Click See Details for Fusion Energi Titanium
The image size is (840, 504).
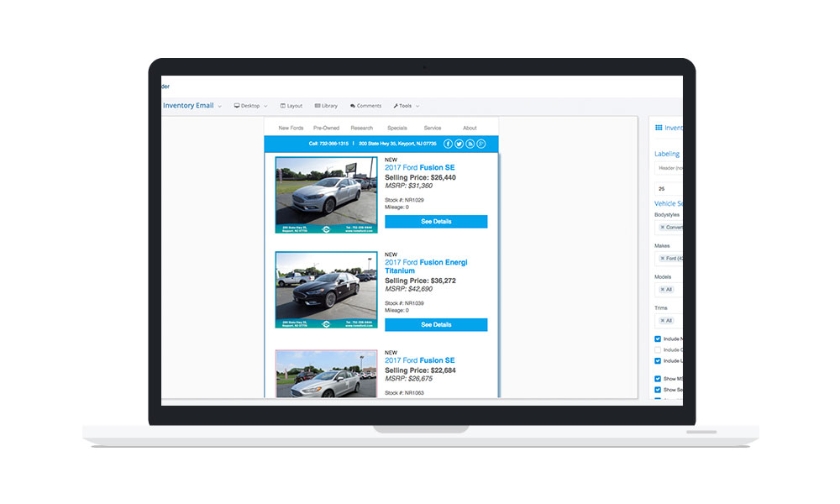[436, 324]
